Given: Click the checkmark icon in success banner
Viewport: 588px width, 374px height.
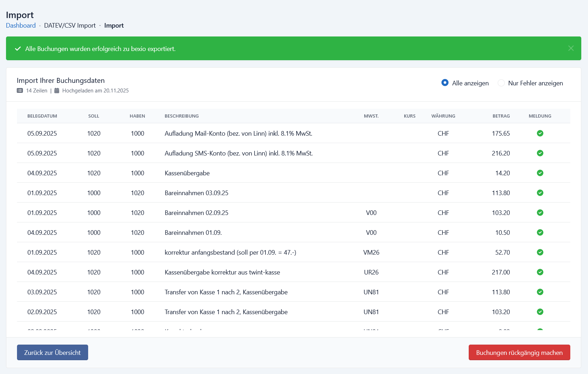Looking at the screenshot, I should [x=18, y=49].
